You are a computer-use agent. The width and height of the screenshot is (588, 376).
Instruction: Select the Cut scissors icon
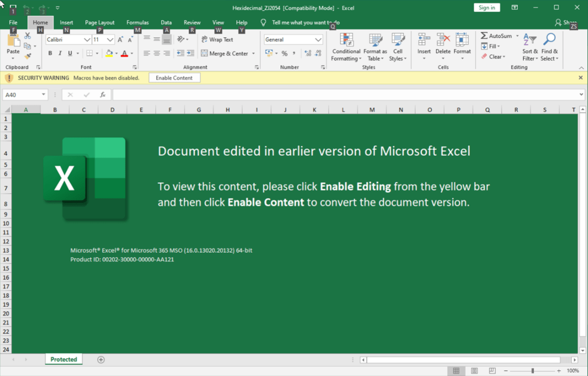28,36
